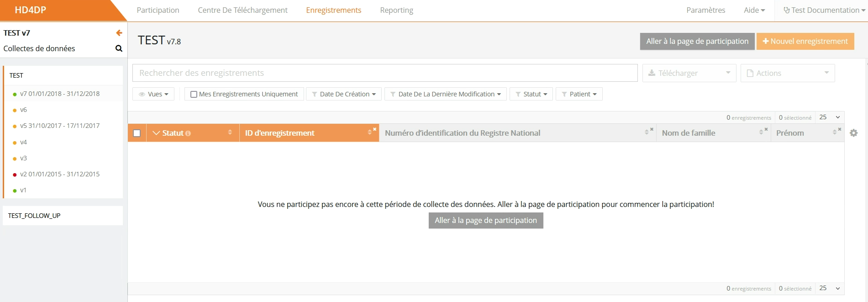Screen dimensions: 868x302
Task: Remove the Prénom column with its x icon
Action: 839,129
